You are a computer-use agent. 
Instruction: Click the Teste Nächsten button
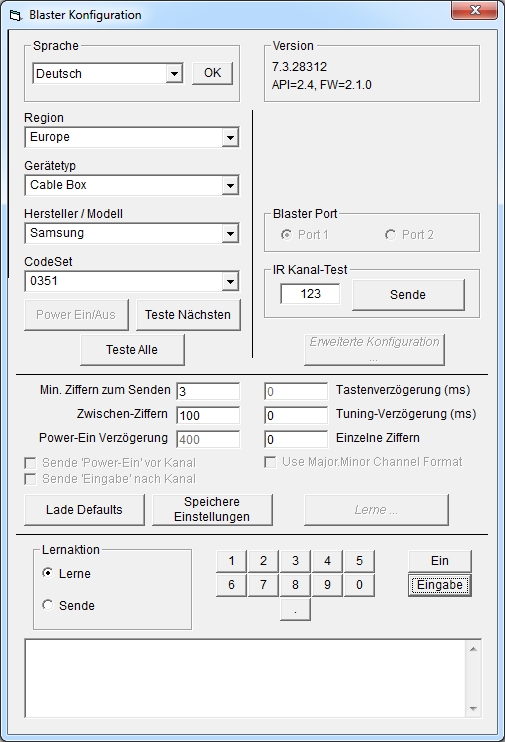[x=188, y=315]
